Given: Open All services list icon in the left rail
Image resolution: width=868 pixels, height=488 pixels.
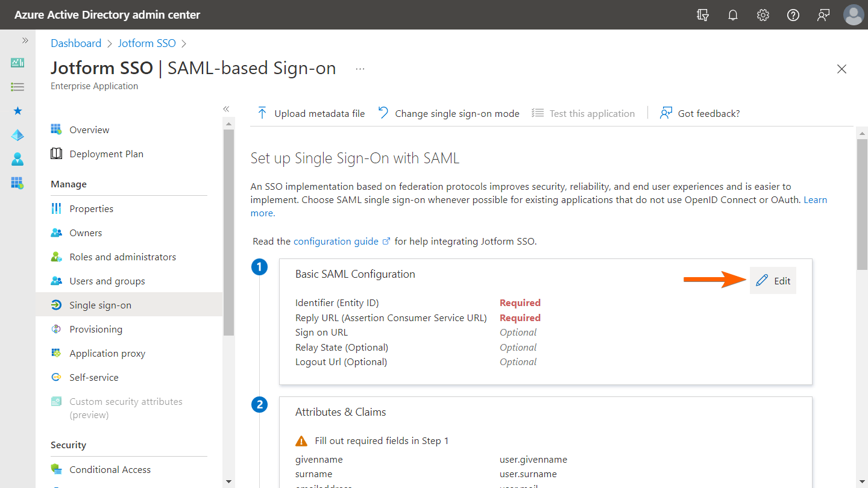Looking at the screenshot, I should 17,87.
